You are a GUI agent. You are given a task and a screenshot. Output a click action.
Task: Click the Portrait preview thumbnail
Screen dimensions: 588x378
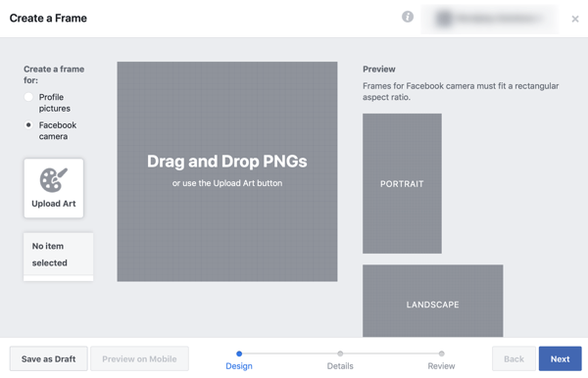pos(402,183)
